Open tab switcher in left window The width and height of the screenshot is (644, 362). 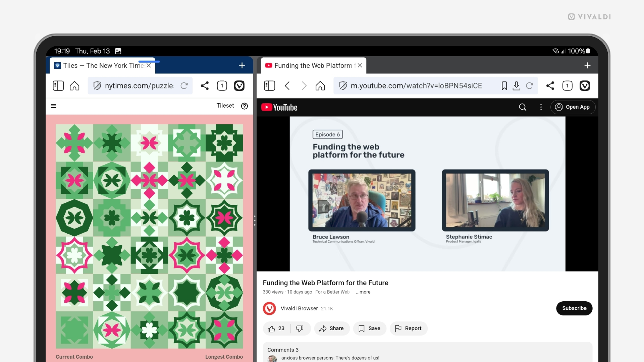222,86
